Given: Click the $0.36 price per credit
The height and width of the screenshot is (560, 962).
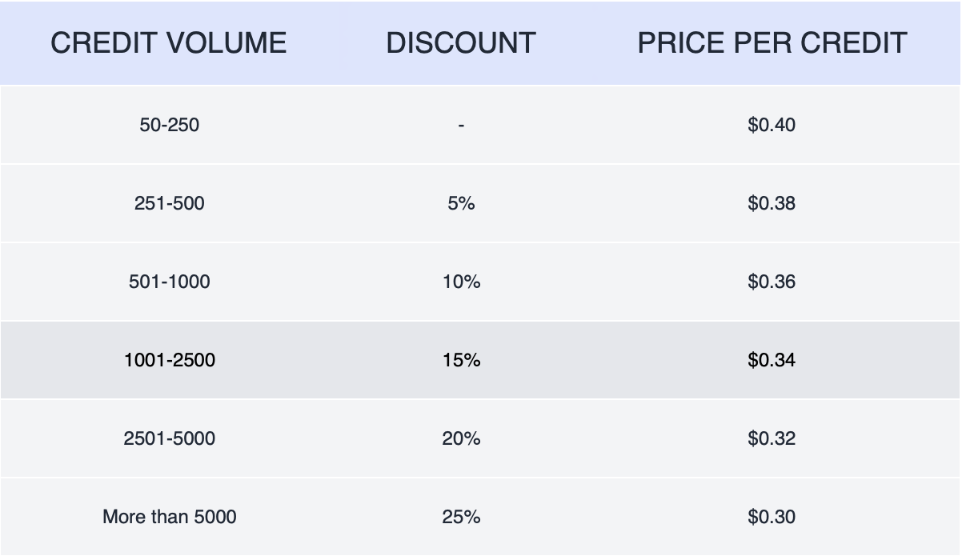Looking at the screenshot, I should point(772,282).
